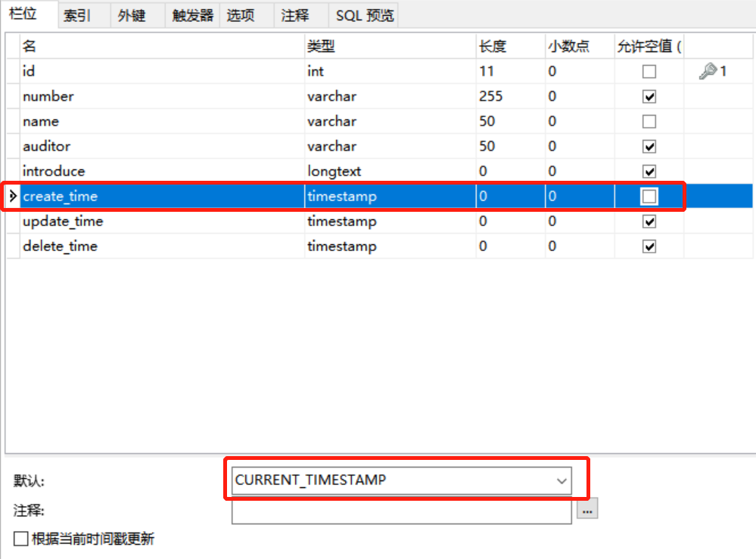
Task: Open the 默认 CURRENT_TIMESTAMP dropdown
Action: [562, 480]
